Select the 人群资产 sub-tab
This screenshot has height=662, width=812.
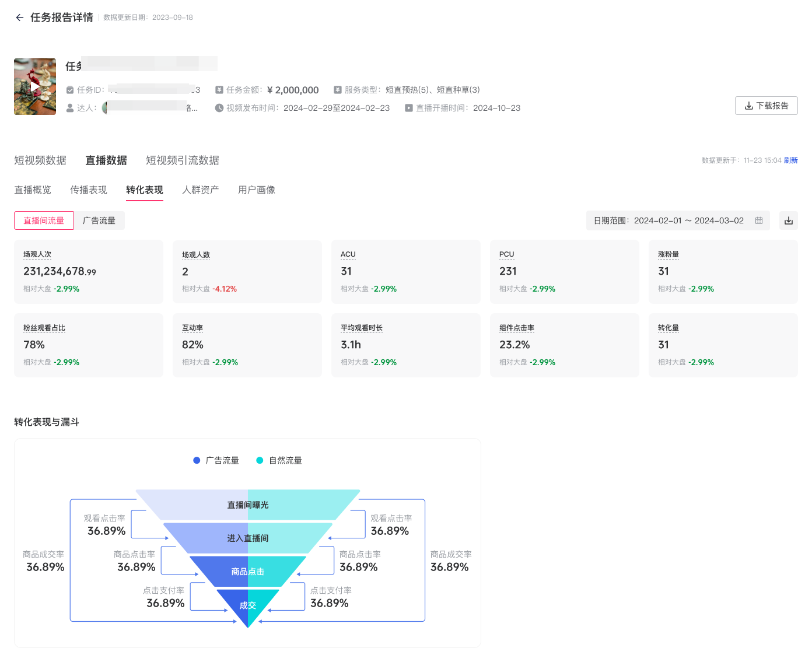(x=201, y=190)
